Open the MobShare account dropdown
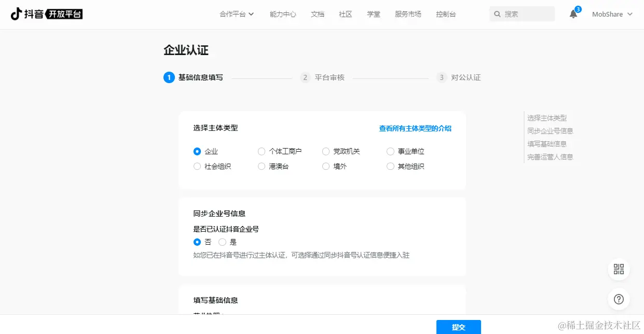 (x=612, y=14)
